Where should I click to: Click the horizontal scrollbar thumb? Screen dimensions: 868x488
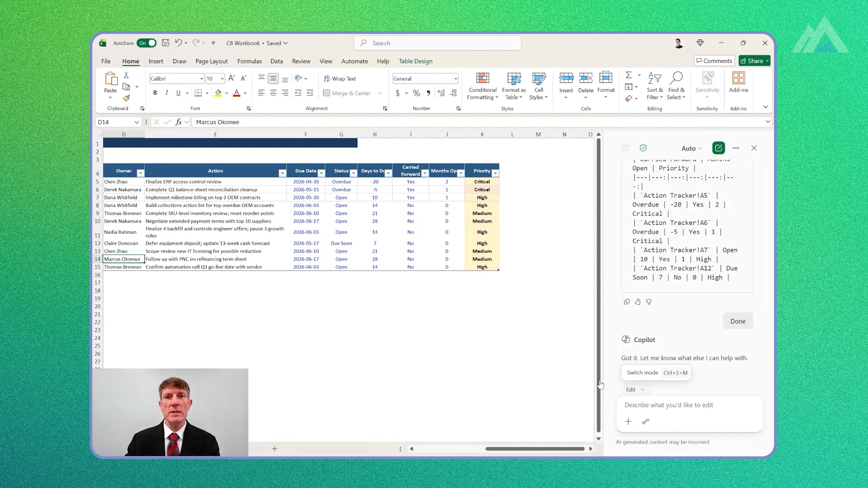pos(535,449)
